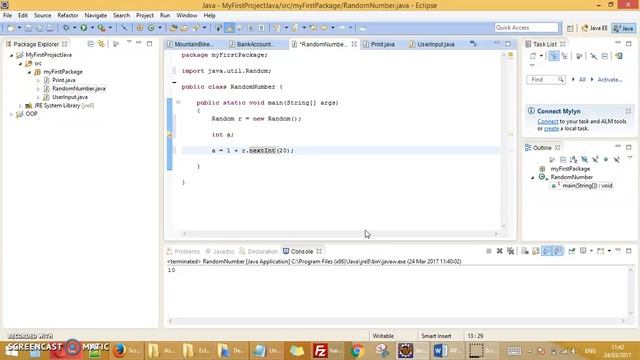The height and width of the screenshot is (360, 640).
Task: Click the New Java Package icon
Action: coord(140,28)
